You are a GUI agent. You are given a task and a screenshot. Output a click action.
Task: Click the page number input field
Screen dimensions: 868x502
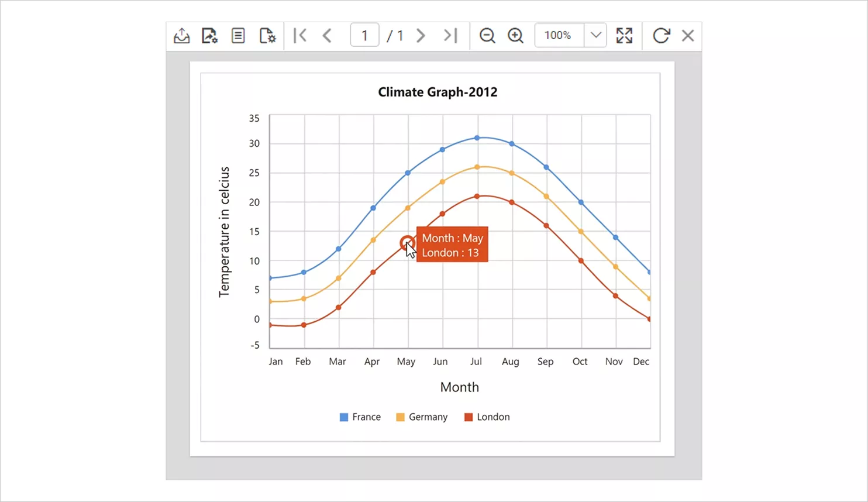point(364,35)
